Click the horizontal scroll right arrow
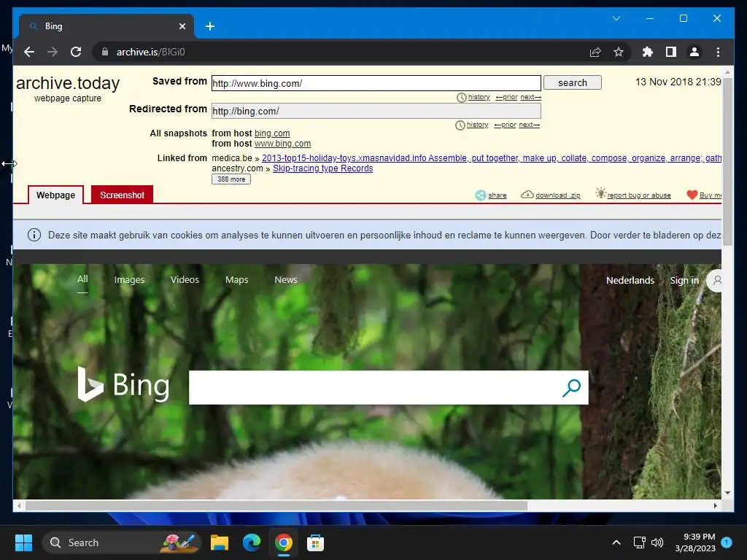The height and width of the screenshot is (560, 747). [716, 506]
